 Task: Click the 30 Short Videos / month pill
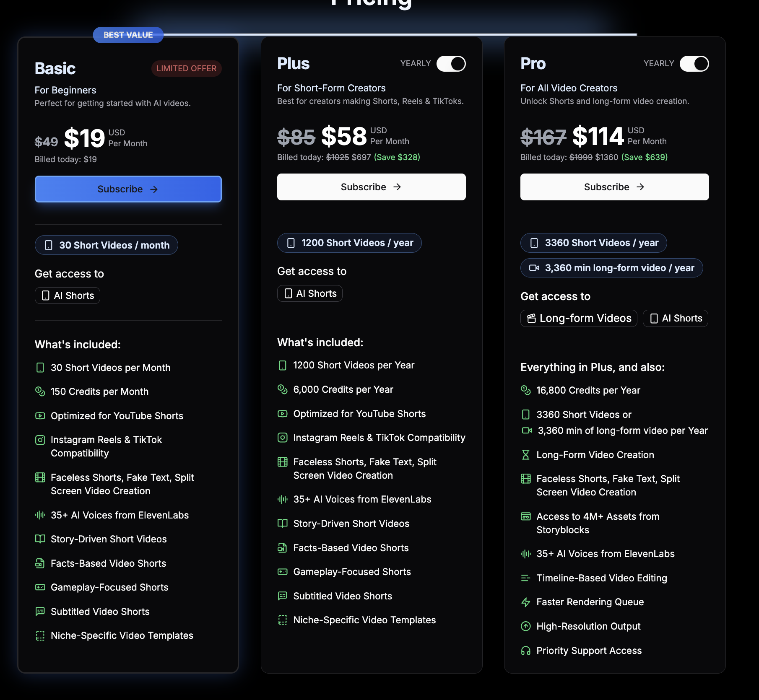coord(107,245)
